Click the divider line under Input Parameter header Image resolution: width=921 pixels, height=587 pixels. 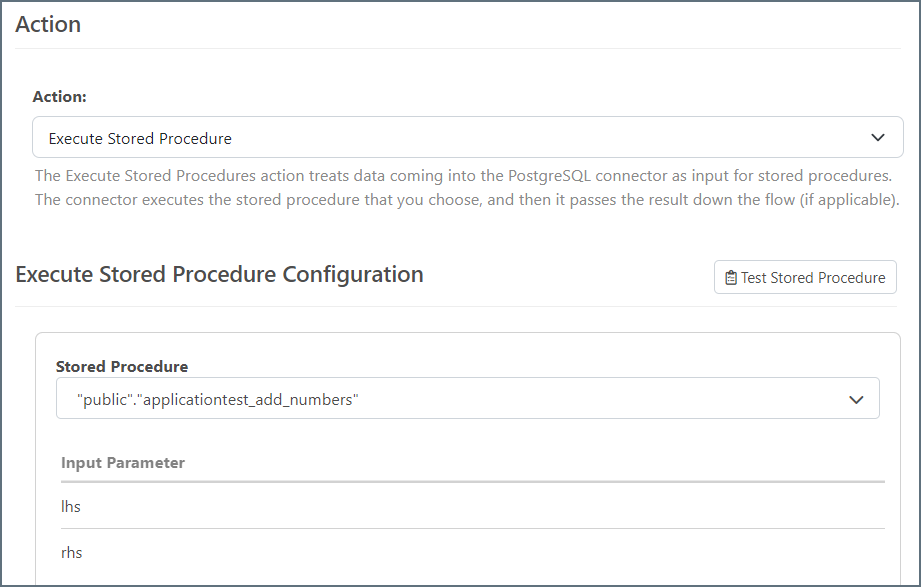pos(470,482)
